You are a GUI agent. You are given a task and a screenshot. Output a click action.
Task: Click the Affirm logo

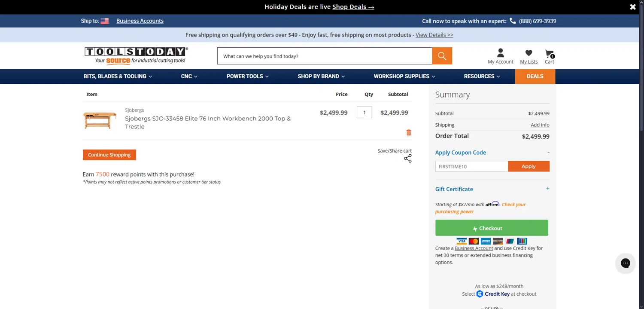coord(492,204)
